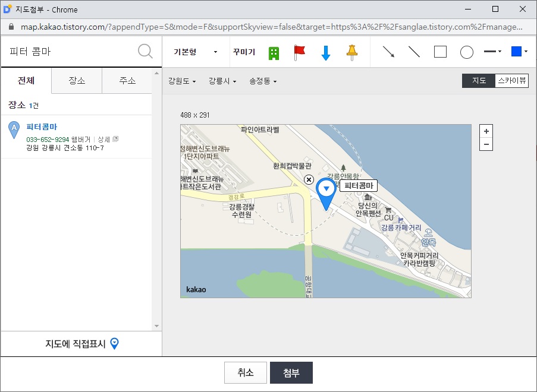Click the CU store icon on map
The width and height of the screenshot is (537, 392).
coord(388,210)
